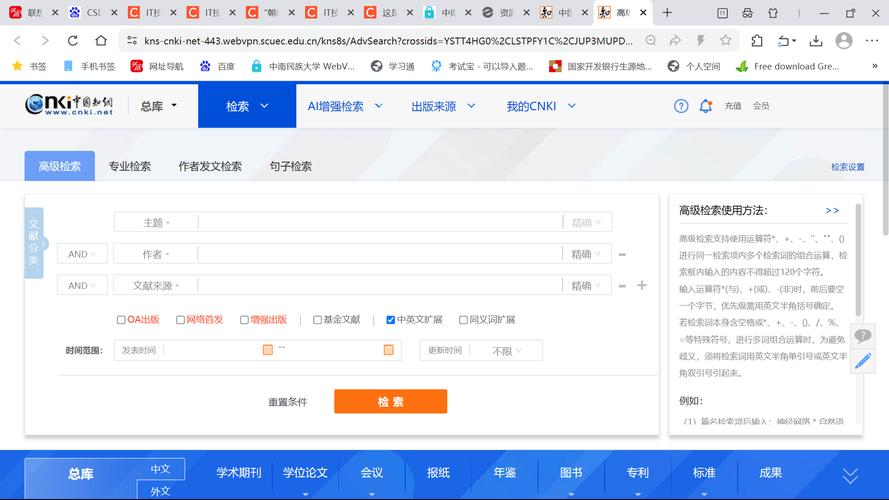Open the browser extensions puzzle icon

(x=757, y=40)
